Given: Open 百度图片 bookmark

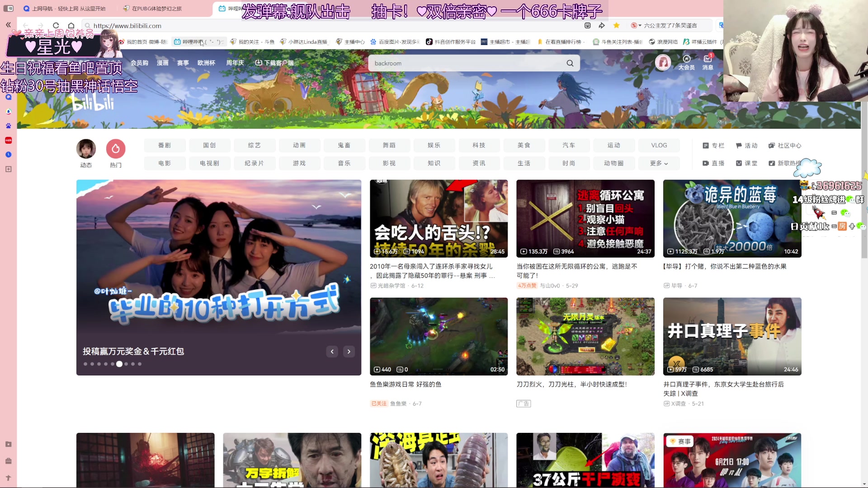Looking at the screenshot, I should (395, 42).
